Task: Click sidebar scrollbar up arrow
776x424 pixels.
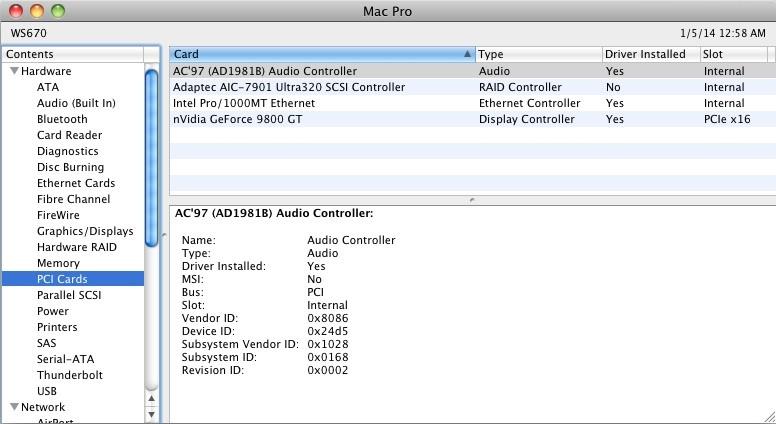Action: click(x=152, y=399)
